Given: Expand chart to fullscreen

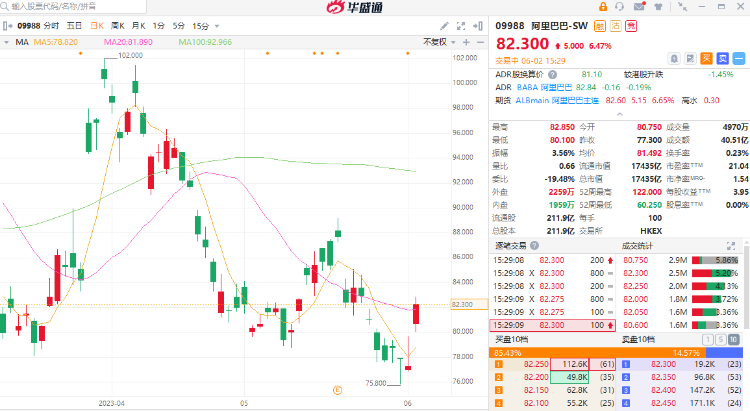Looking at the screenshot, I should click(461, 26).
